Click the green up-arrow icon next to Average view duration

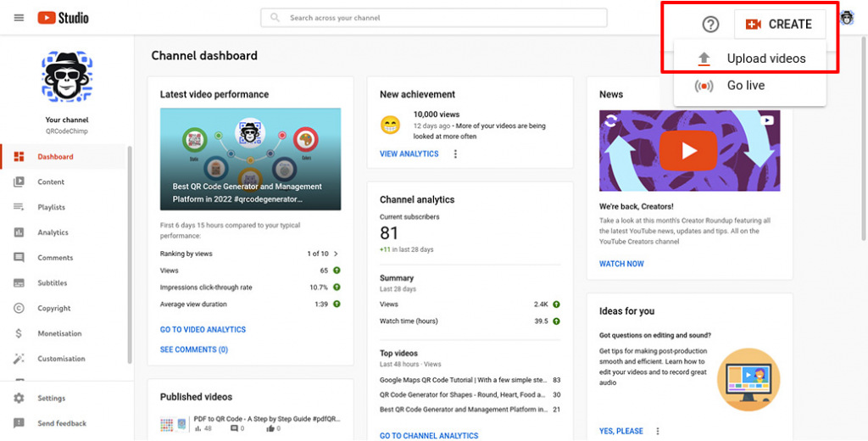337,304
